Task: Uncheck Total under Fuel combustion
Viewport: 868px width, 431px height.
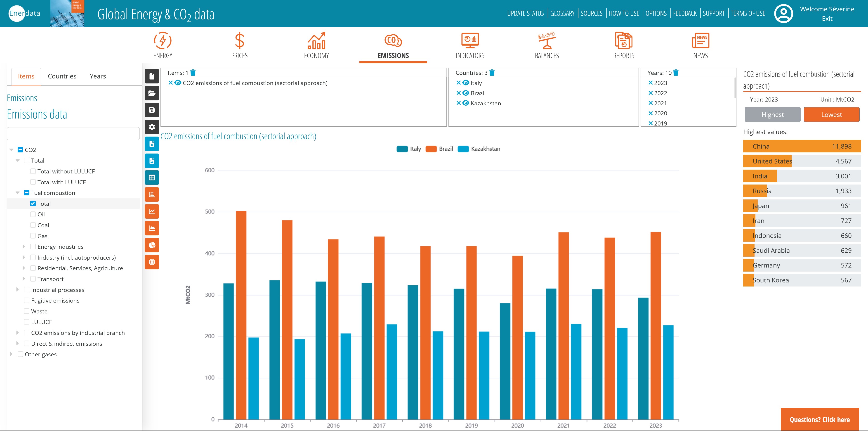Action: [33, 204]
